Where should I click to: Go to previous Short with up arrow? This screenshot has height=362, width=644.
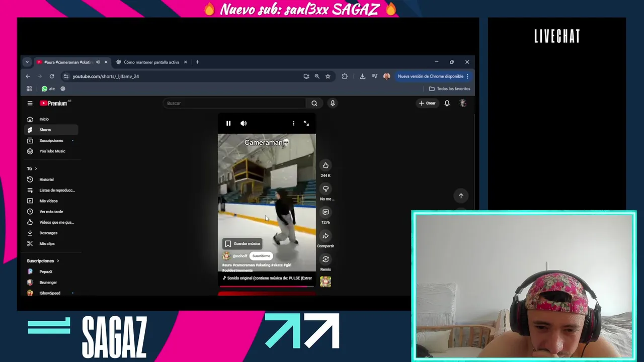461,196
